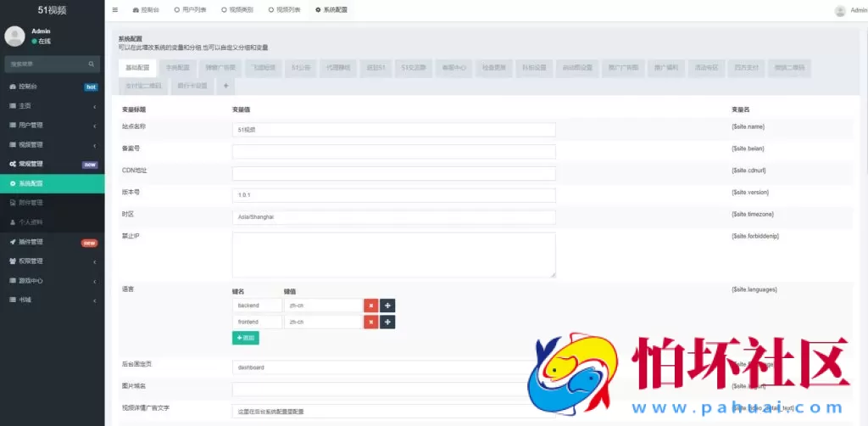Screen dimensions: 868x426
Task: Click the backend key name field
Action: pos(257,305)
